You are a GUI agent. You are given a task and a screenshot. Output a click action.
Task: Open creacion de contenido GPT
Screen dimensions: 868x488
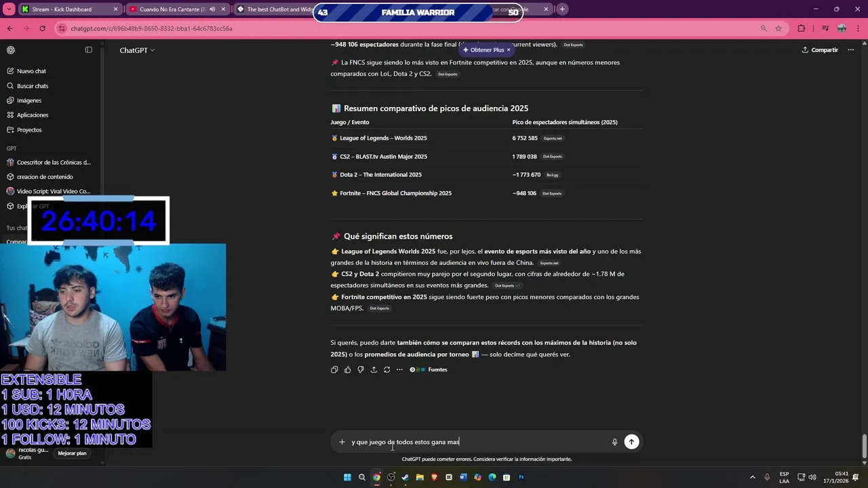point(41,177)
